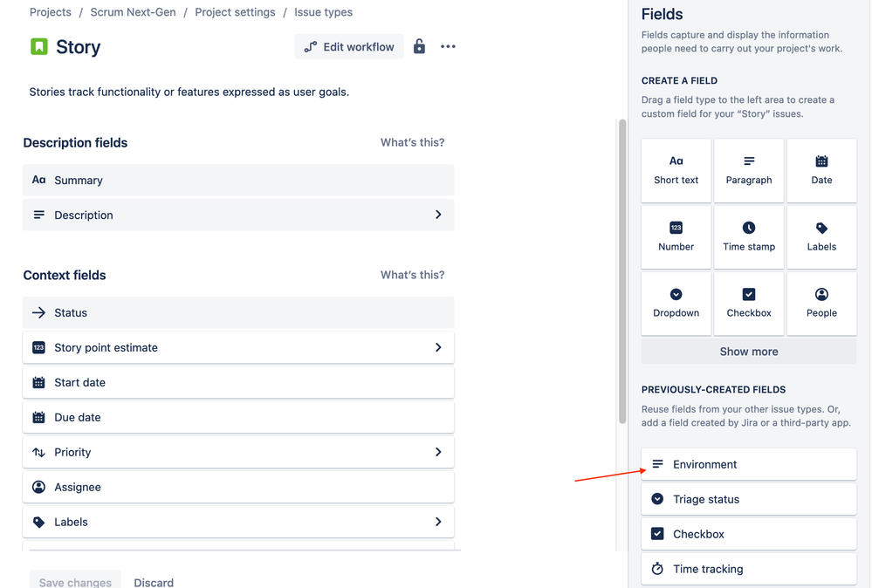
Task: Click the Save changes button
Action: 75,579
